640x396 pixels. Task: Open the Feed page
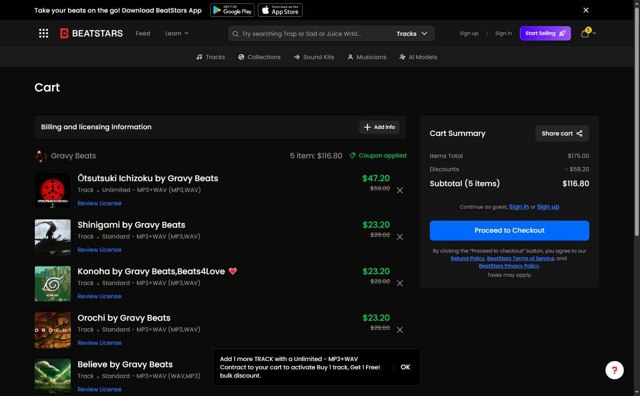pyautogui.click(x=143, y=33)
